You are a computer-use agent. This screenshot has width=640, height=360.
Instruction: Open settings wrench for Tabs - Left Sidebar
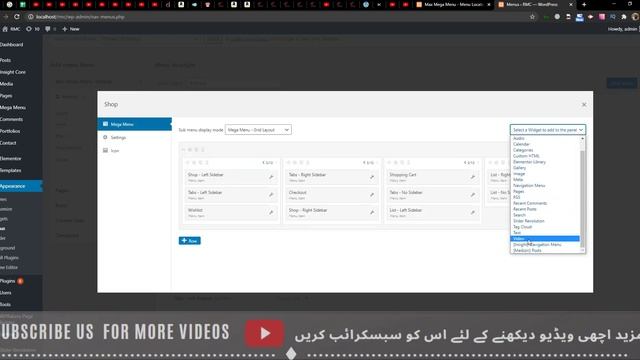271,195
